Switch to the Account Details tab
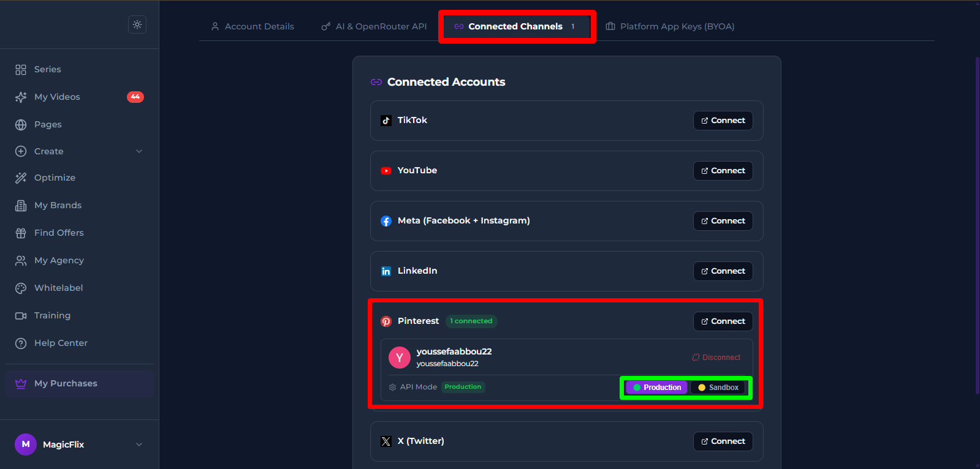This screenshot has width=980, height=469. (x=253, y=26)
